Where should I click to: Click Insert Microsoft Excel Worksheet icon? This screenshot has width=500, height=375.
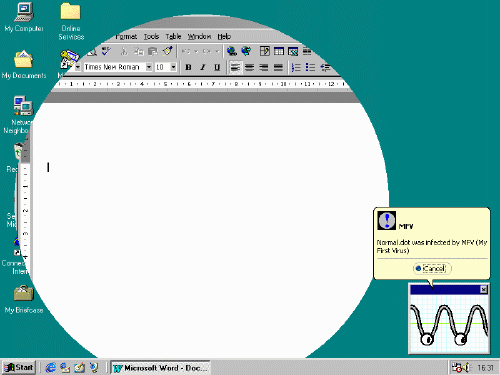(293, 51)
